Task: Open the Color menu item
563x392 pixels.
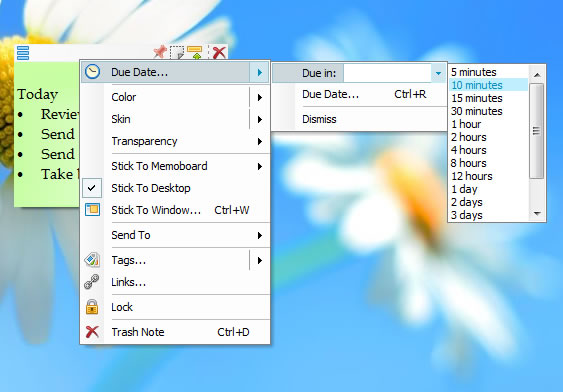Action: [175, 97]
